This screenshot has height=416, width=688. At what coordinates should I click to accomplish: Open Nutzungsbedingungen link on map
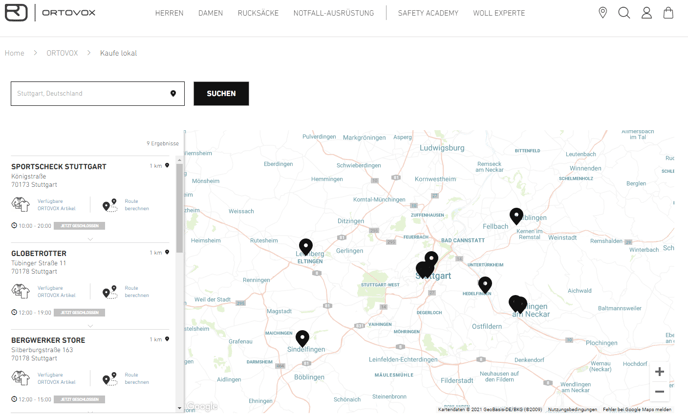point(572,409)
